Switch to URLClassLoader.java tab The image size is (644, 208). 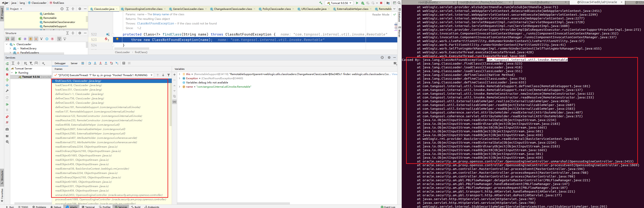(x=314, y=9)
